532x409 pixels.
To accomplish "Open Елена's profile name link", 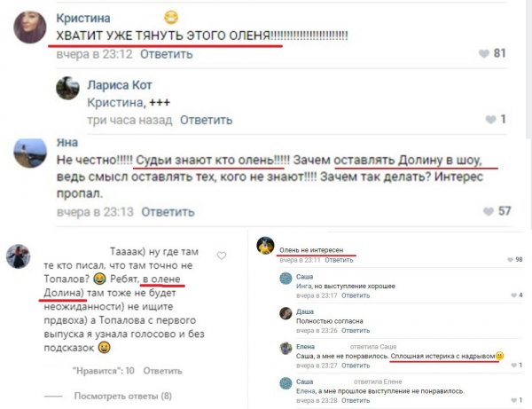I will point(305,347).
